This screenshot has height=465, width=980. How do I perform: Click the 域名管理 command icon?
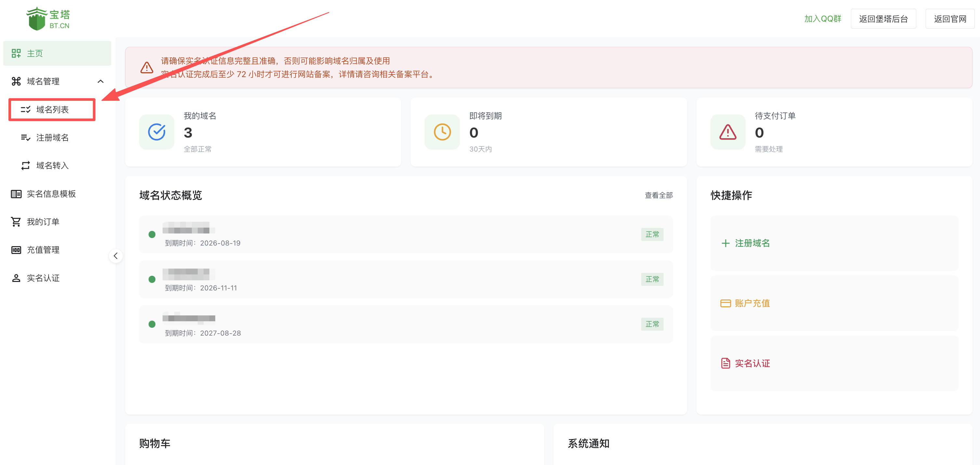[x=16, y=81]
